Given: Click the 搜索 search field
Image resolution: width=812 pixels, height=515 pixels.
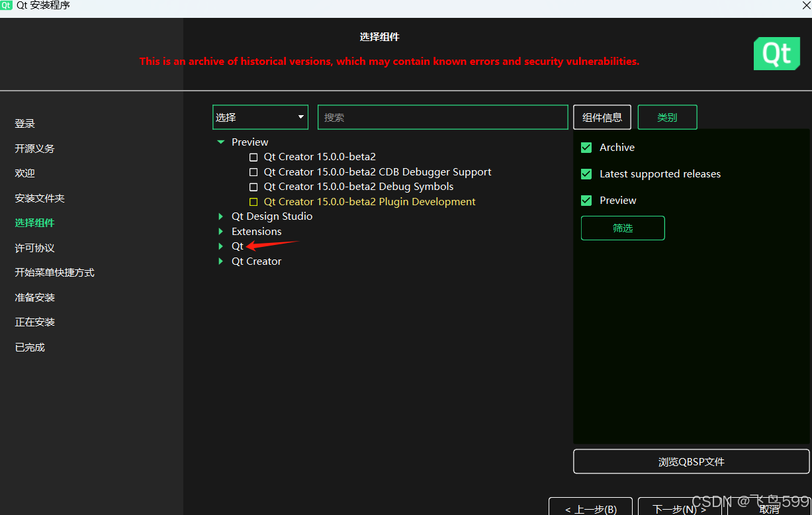Looking at the screenshot, I should [443, 117].
